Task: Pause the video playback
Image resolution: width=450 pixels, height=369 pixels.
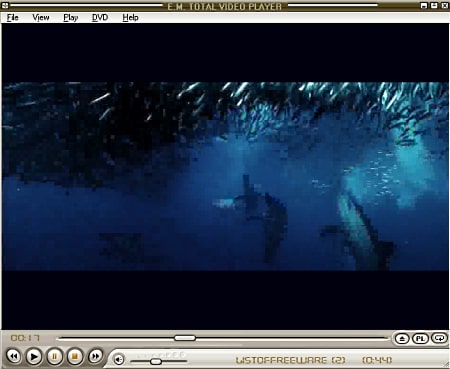Action: click(54, 356)
